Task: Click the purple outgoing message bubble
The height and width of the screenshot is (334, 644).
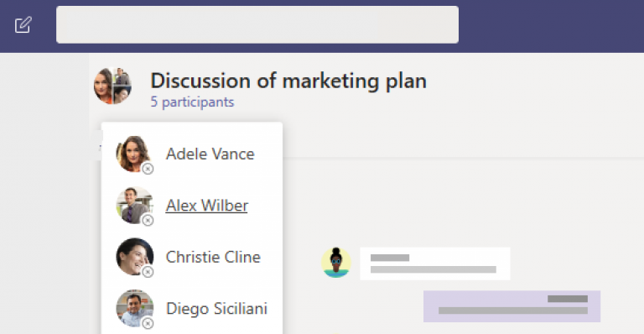Action: pos(512,306)
